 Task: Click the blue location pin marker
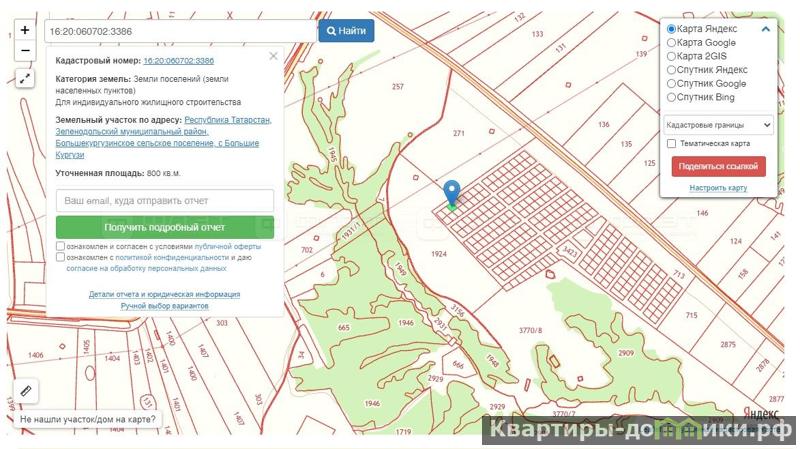pos(452,194)
